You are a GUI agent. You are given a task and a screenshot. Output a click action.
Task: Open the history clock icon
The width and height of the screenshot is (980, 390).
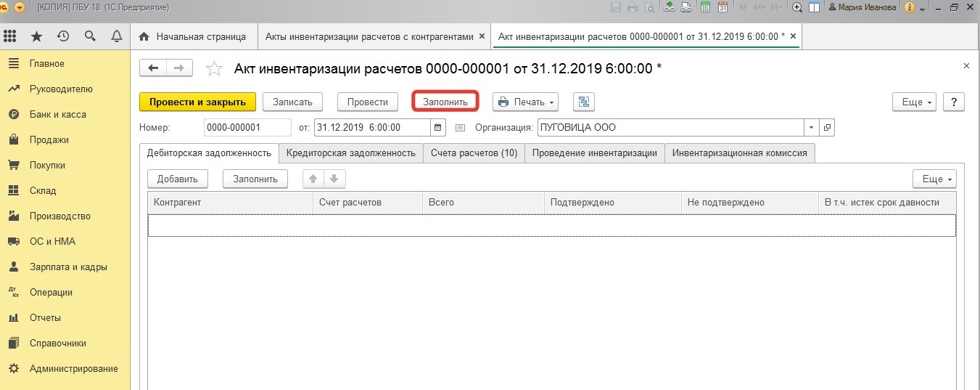(x=63, y=36)
